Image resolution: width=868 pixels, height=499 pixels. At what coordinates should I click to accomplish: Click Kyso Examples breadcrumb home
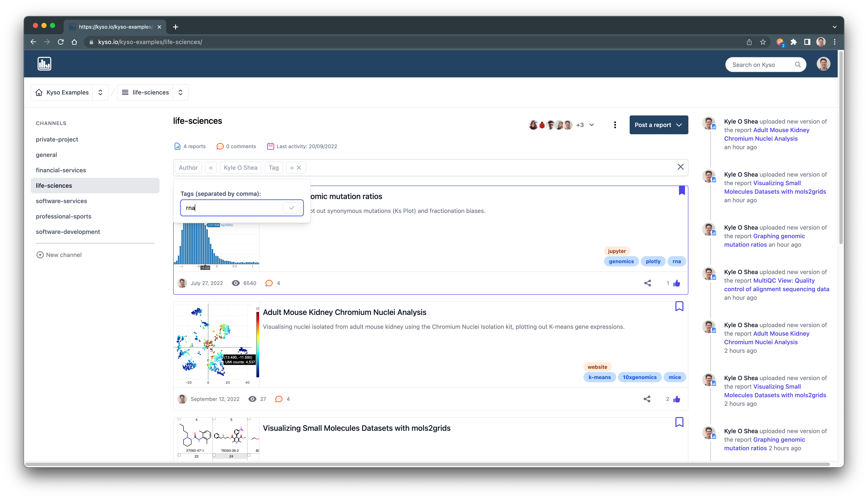(62, 92)
